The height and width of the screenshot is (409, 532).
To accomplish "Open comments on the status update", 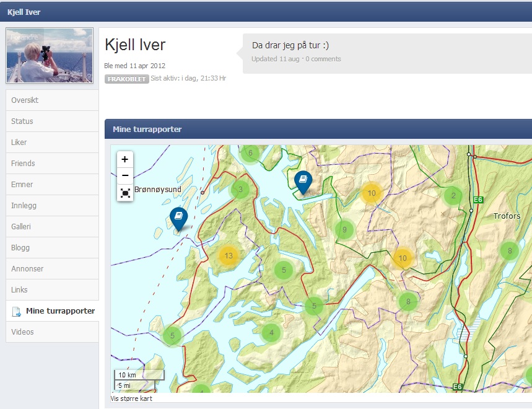I will [x=323, y=59].
